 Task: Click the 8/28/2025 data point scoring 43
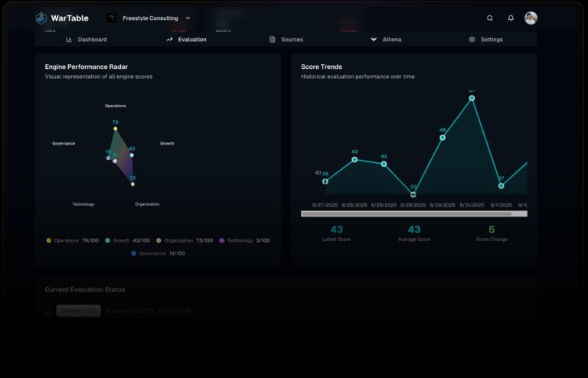coord(354,160)
